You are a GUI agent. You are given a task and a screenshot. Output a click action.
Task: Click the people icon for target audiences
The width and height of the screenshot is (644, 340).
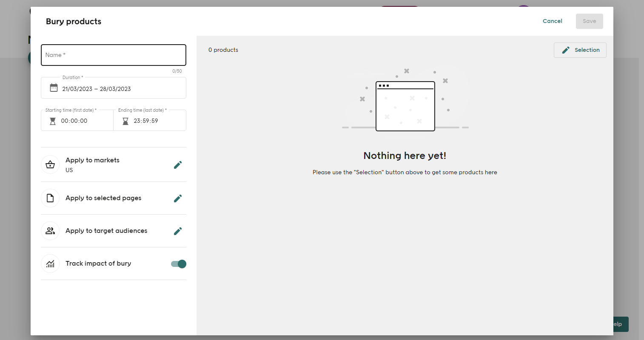(50, 231)
